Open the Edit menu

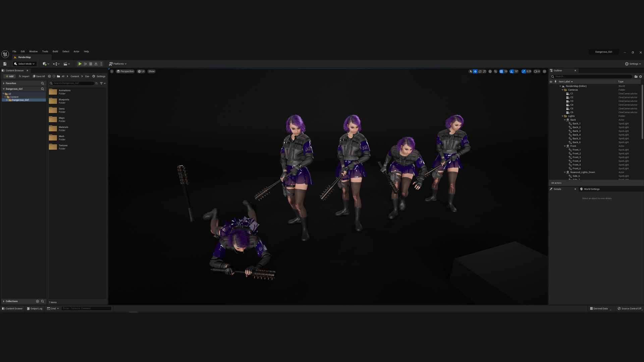coord(23,52)
